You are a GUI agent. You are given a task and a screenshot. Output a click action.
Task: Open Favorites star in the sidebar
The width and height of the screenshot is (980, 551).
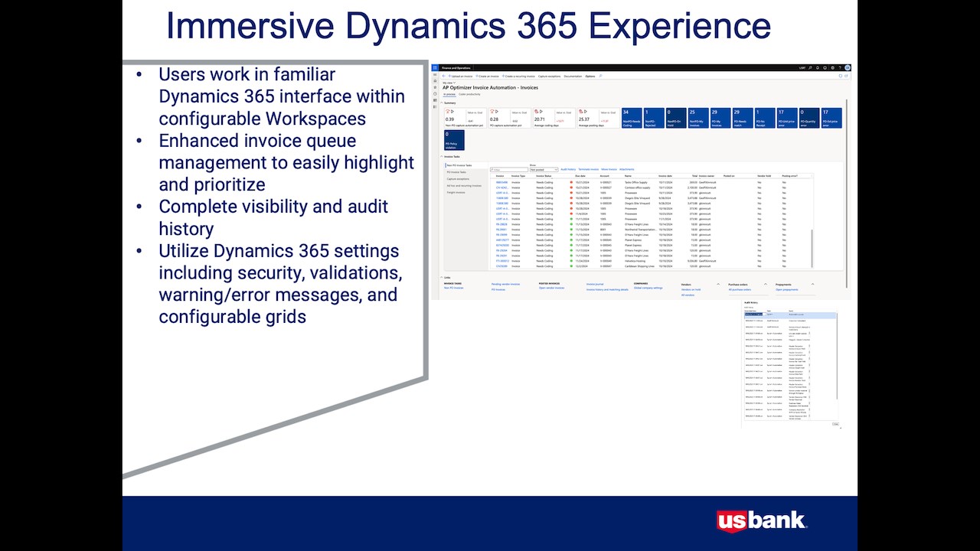435,87
